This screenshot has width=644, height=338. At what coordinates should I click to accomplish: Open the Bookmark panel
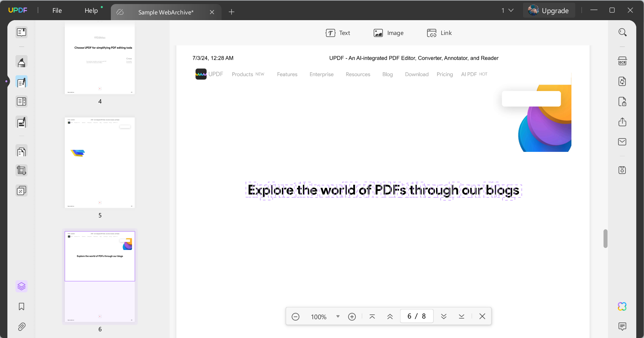pyautogui.click(x=22, y=306)
